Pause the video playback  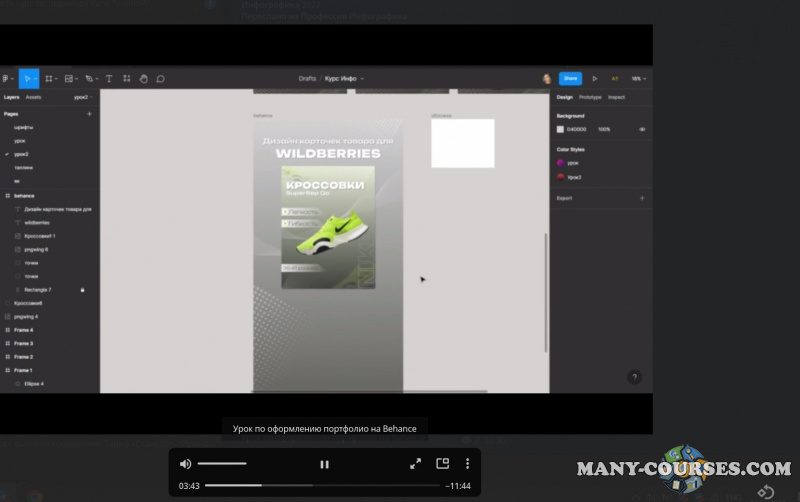[324, 464]
